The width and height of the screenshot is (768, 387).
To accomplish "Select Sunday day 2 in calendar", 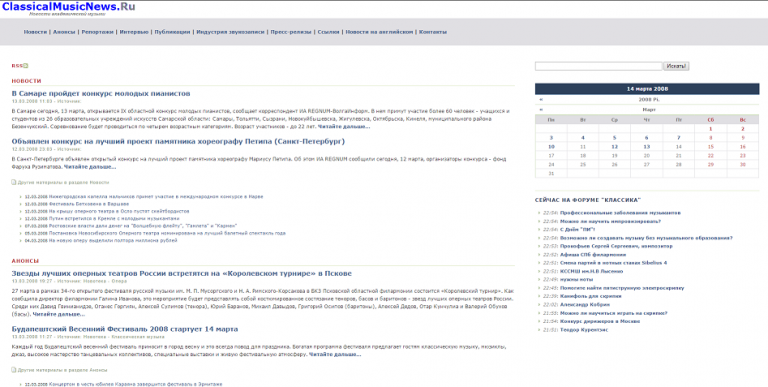I will click(x=743, y=129).
